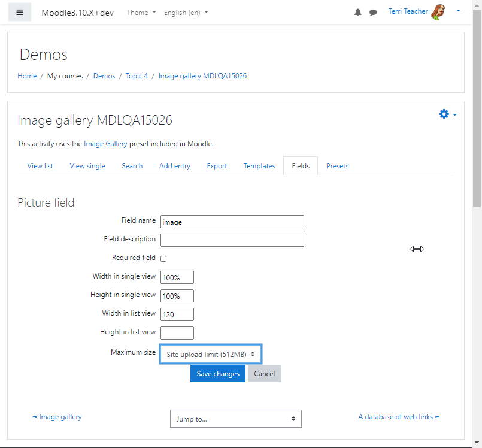Switch to the View list tab

pos(40,166)
